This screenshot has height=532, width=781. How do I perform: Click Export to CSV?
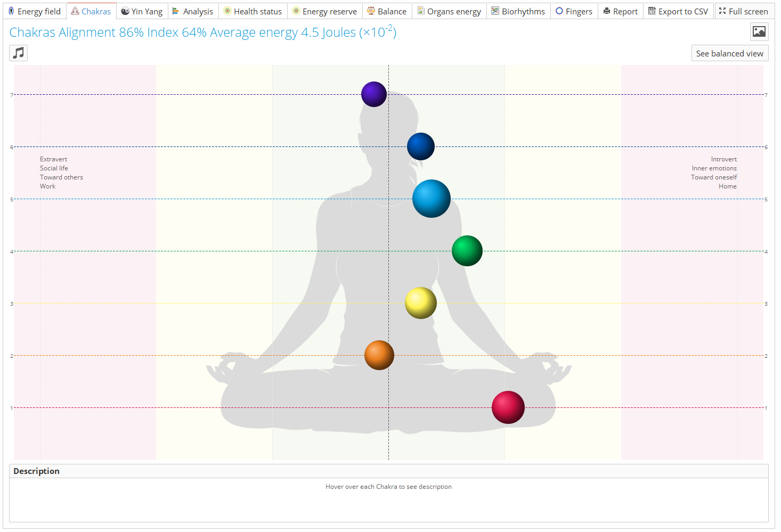678,11
